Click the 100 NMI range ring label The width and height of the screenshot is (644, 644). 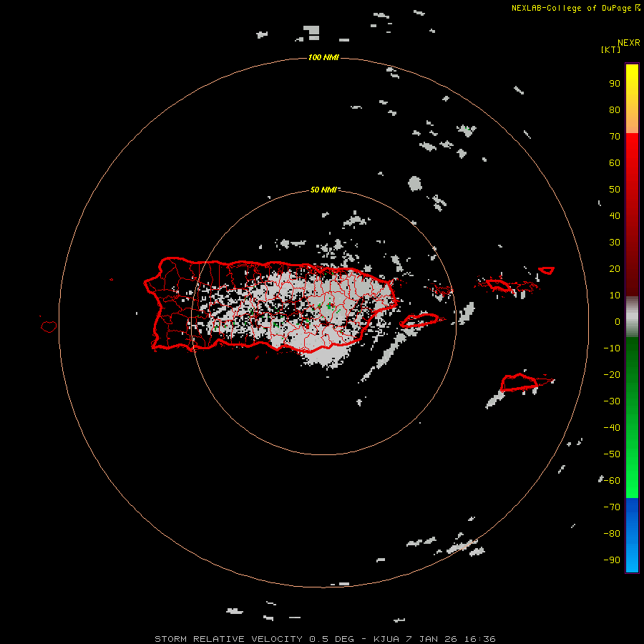323,57
